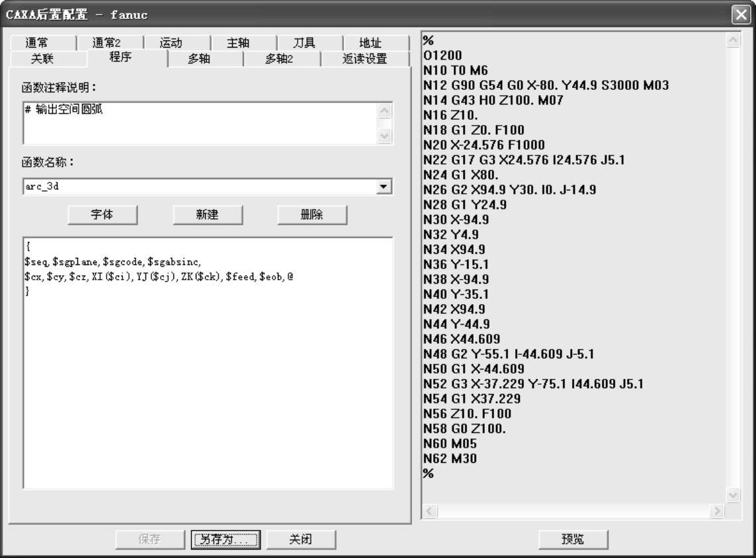Open the 多轴 tab
This screenshot has height=558, width=756.
tap(199, 59)
